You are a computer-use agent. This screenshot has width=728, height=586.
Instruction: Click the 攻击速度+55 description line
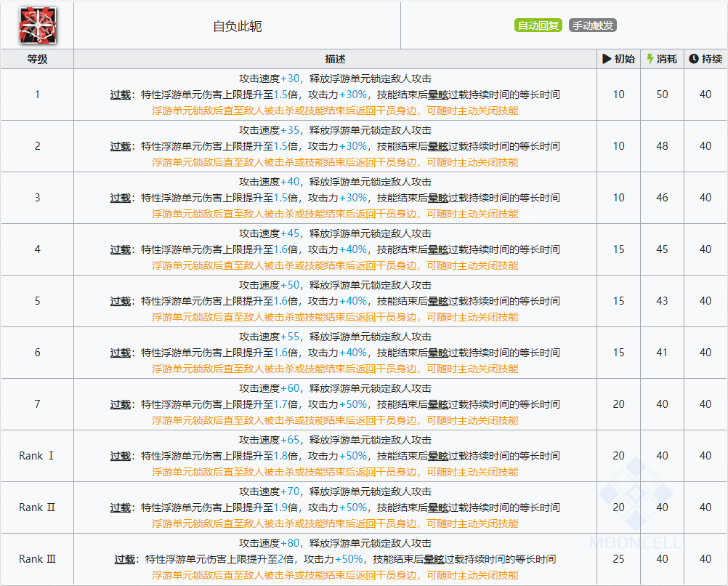(x=335, y=337)
